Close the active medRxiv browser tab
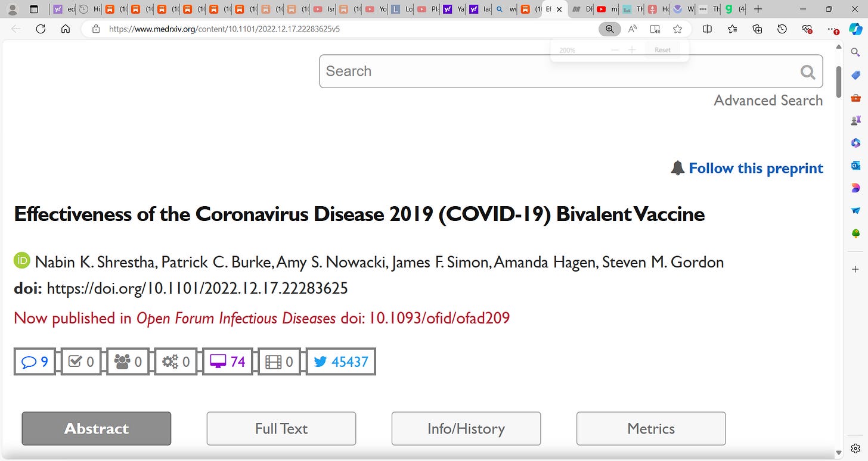868x461 pixels. click(x=559, y=10)
